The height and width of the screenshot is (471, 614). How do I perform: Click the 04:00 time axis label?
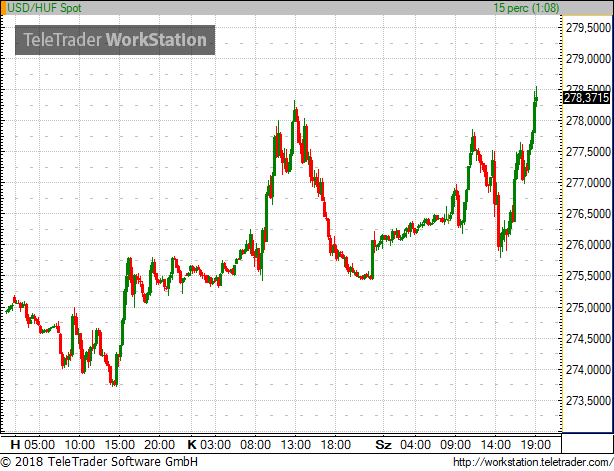415,445
